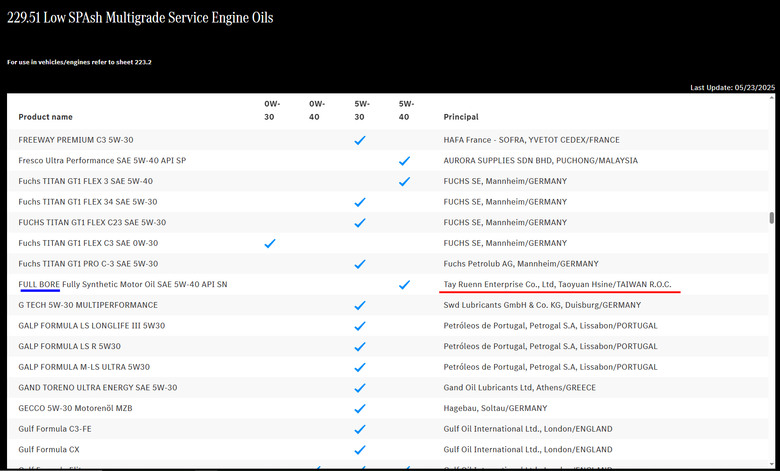
Task: Click the checkmark for Fuchs TITAN GT1 PRO C-3
Action: click(360, 264)
